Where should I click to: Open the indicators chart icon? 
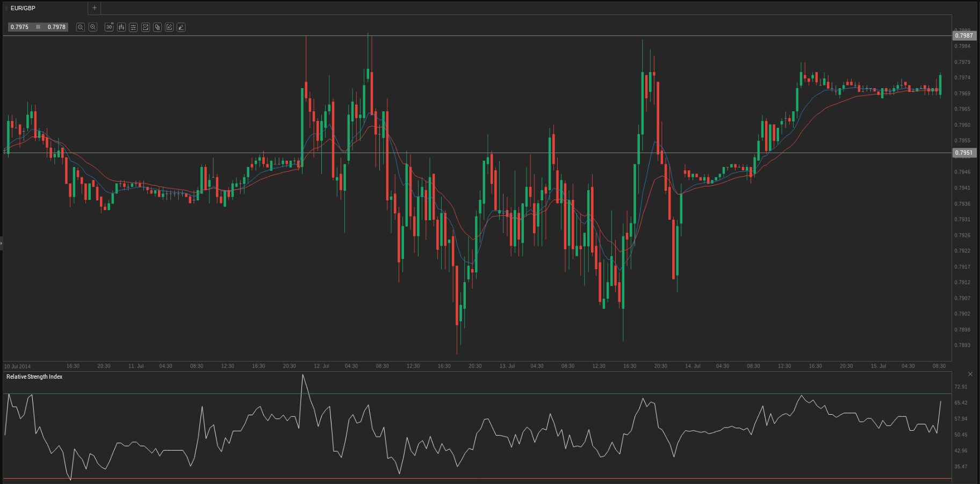click(145, 27)
